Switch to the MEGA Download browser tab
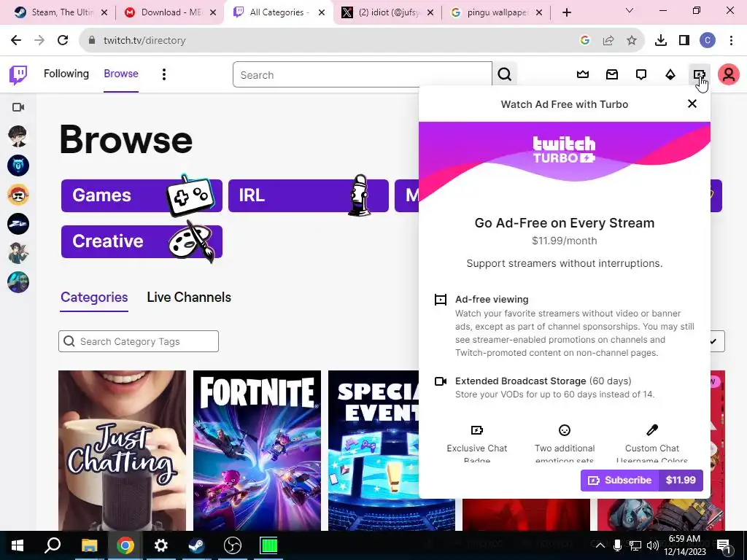Screen dimensions: 747x560 point(169,12)
